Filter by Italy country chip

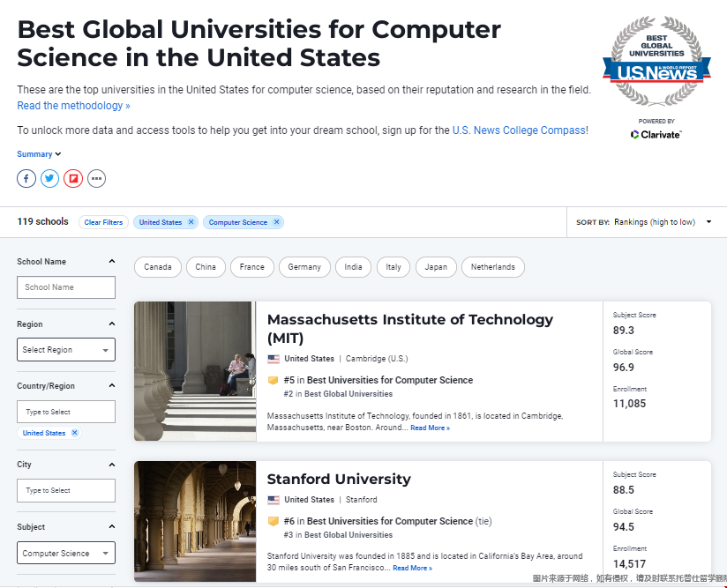(x=393, y=267)
